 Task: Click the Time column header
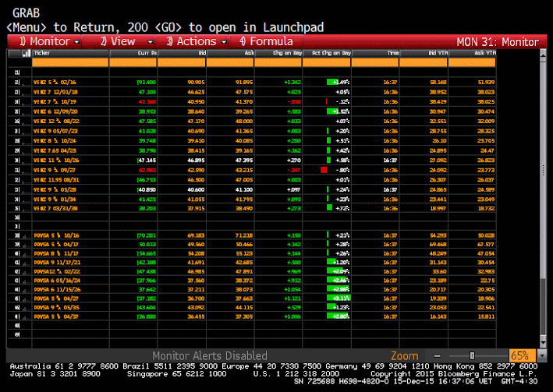coord(375,53)
